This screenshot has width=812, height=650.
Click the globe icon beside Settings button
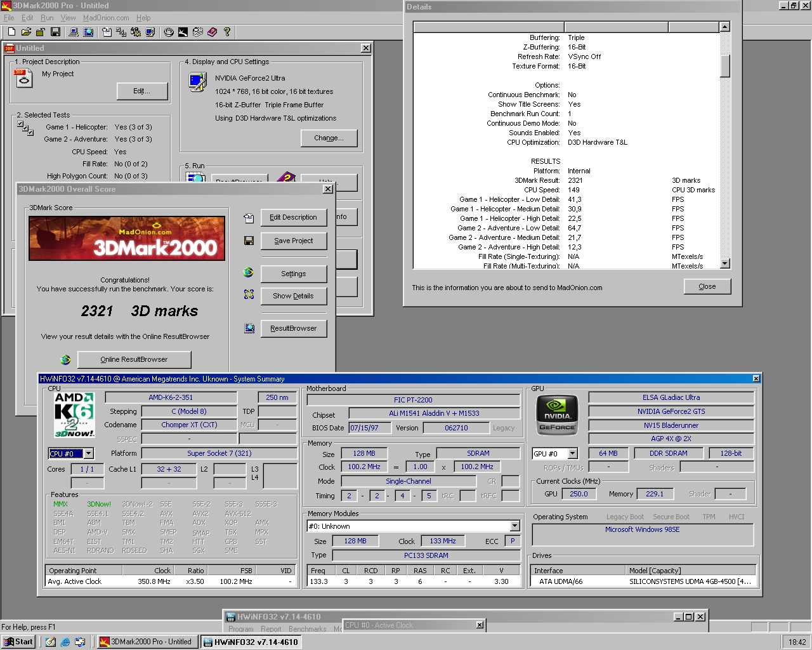point(249,273)
